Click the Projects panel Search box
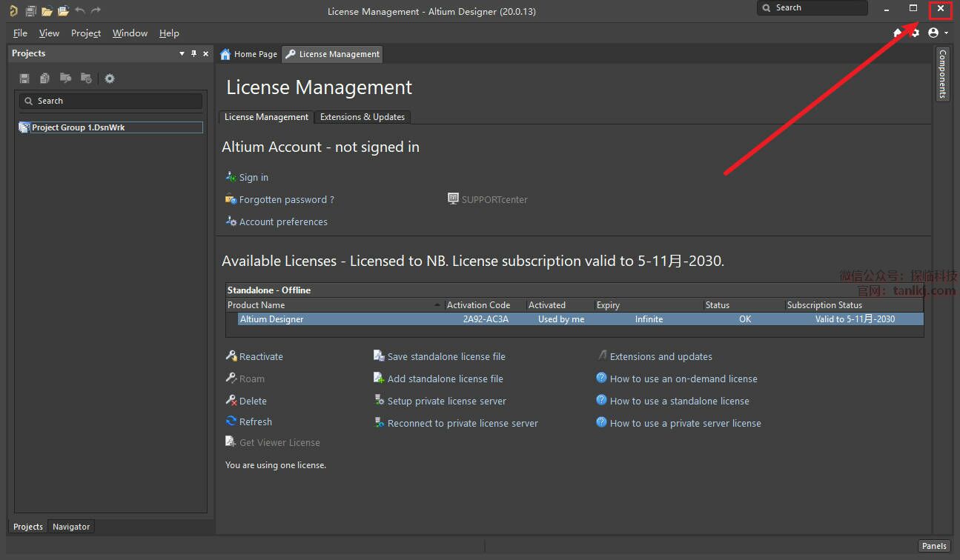This screenshot has width=960, height=560. (x=110, y=101)
